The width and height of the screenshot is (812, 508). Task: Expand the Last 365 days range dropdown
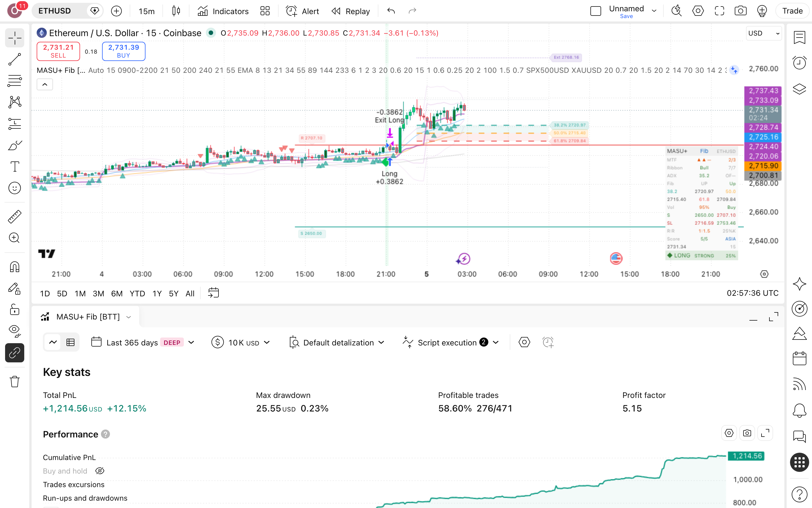click(143, 342)
